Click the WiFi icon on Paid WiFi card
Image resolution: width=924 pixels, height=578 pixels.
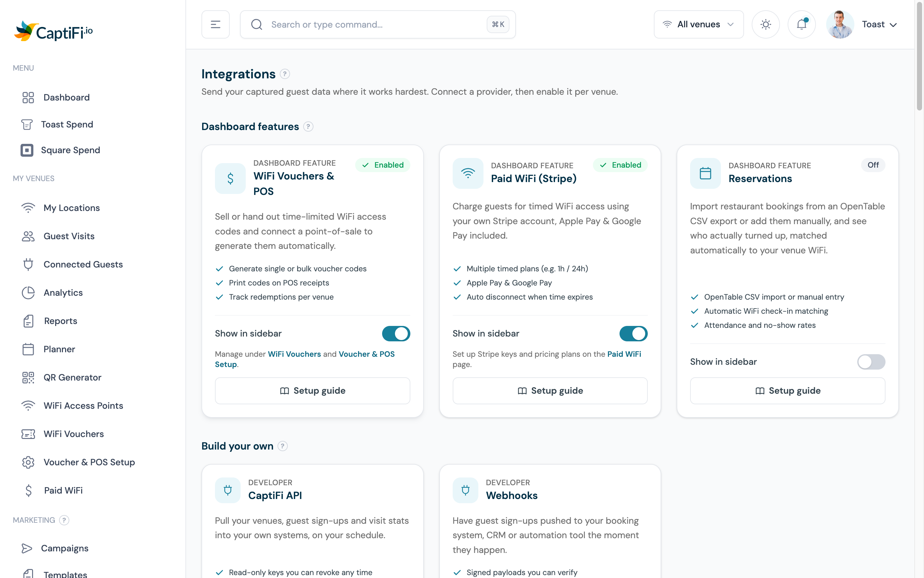click(x=468, y=173)
